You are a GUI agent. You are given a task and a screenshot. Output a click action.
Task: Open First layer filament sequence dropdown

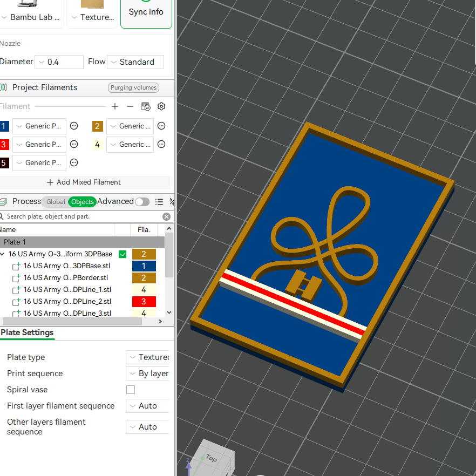pos(147,406)
